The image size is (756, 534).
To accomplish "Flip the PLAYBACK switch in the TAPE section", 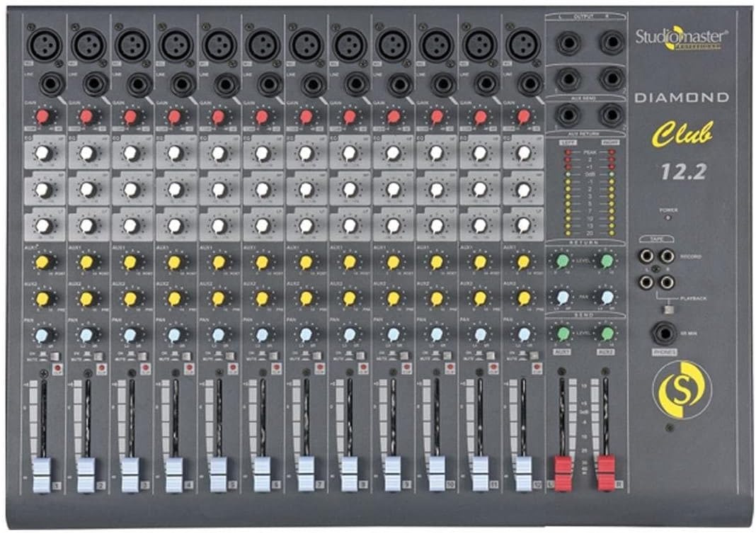I will pyautogui.click(x=668, y=309).
